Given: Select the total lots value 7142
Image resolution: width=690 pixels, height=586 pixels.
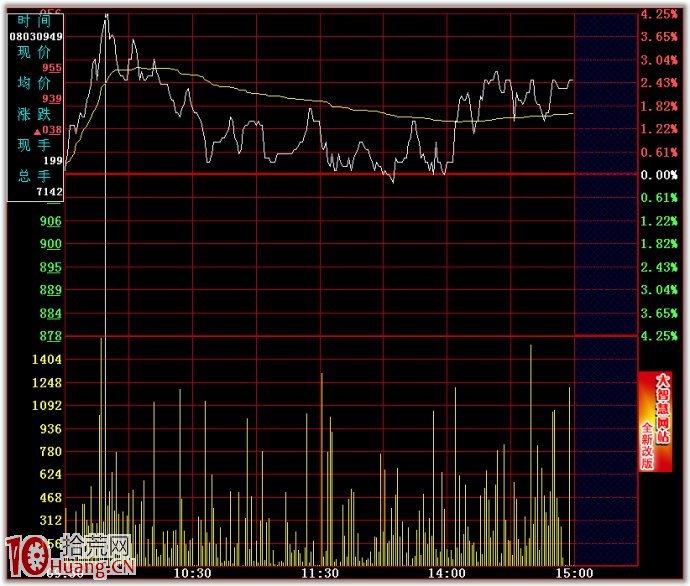Looking at the screenshot, I should pyautogui.click(x=49, y=191).
